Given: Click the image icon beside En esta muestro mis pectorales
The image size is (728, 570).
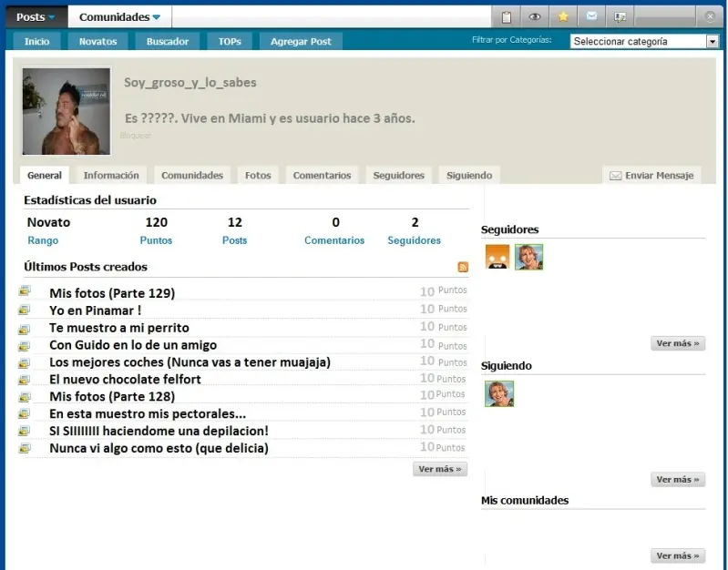Looking at the screenshot, I should click(x=24, y=413).
